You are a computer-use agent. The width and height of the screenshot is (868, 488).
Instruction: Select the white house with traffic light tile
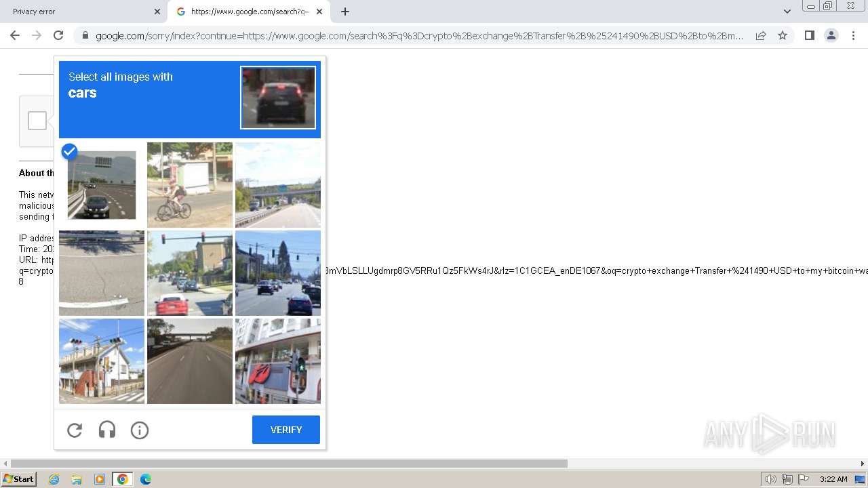pos(102,361)
